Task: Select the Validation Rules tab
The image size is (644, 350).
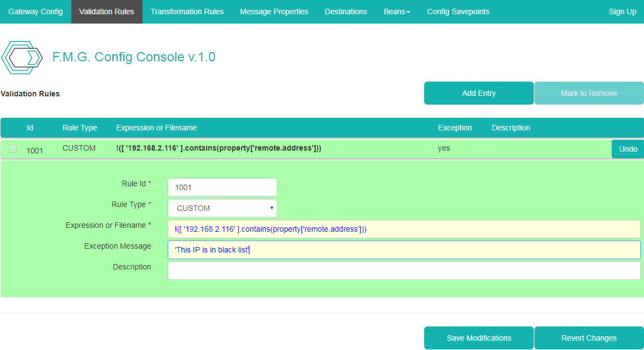Action: (x=106, y=12)
